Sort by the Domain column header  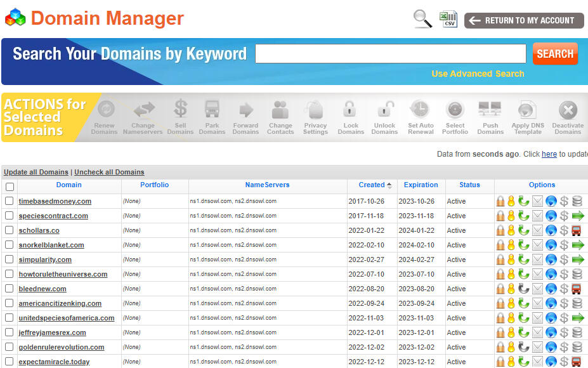[x=69, y=185]
